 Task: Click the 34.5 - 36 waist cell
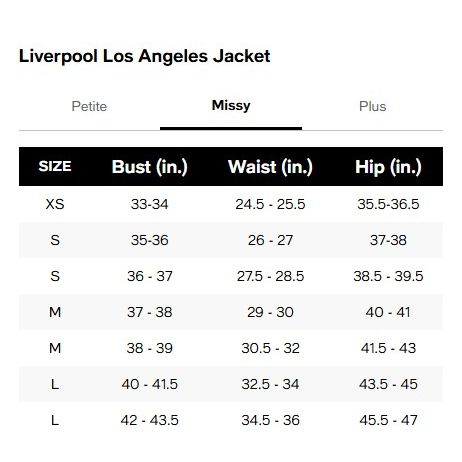pos(270,420)
